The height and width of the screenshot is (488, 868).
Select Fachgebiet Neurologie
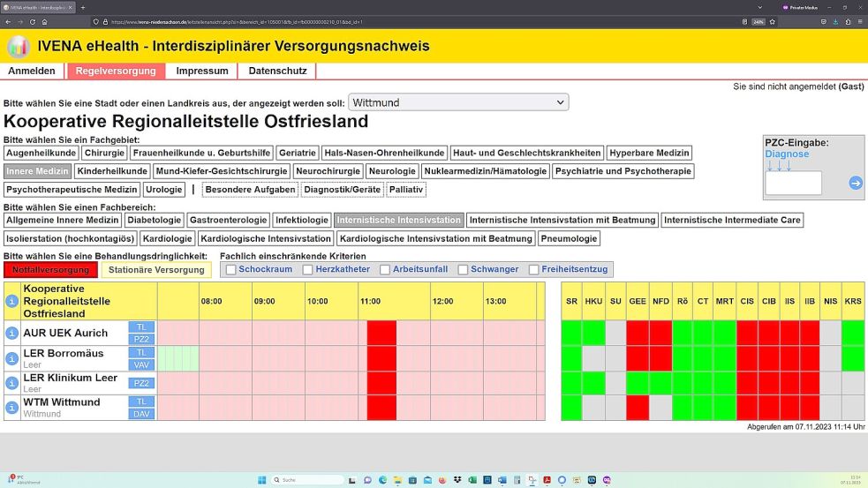click(392, 171)
